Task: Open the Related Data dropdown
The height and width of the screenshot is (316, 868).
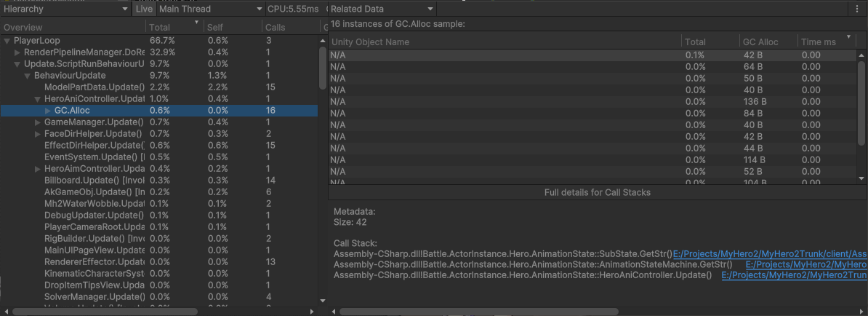Action: pos(381,9)
